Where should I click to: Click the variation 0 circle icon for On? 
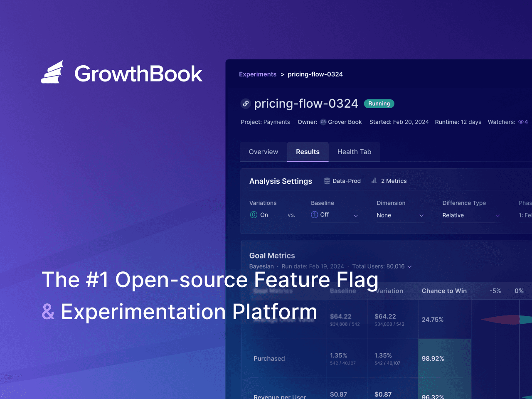(x=254, y=215)
